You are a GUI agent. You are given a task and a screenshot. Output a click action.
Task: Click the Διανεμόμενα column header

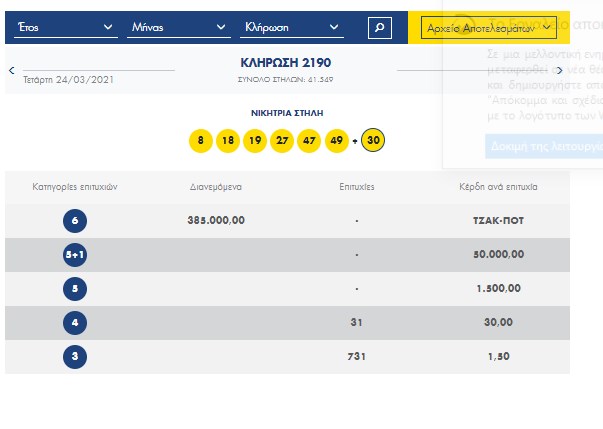click(x=216, y=187)
